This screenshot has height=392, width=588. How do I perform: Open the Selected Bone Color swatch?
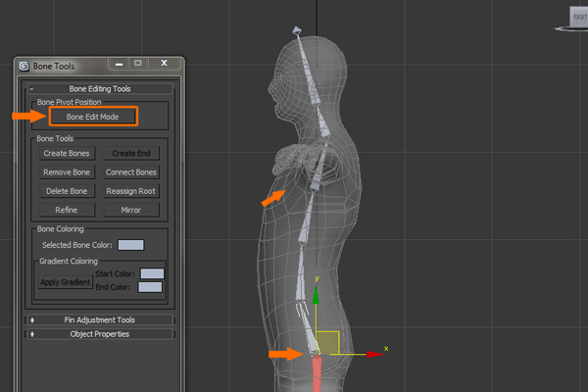pos(131,245)
